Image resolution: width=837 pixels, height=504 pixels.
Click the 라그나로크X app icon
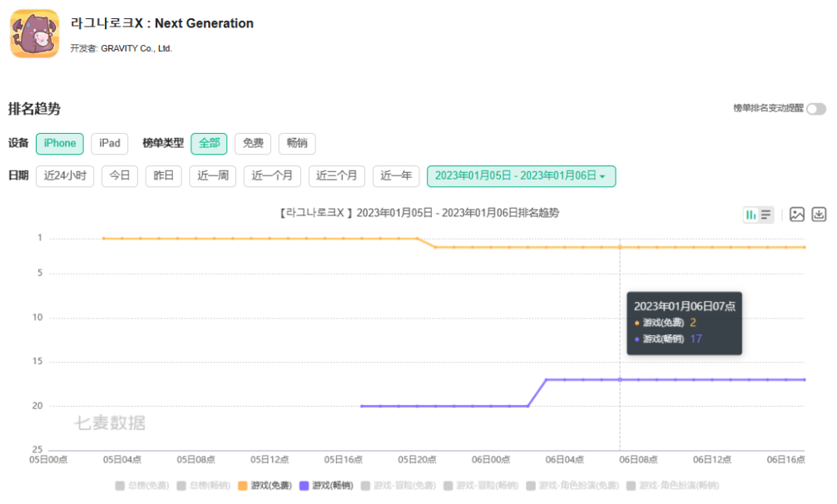[34, 34]
